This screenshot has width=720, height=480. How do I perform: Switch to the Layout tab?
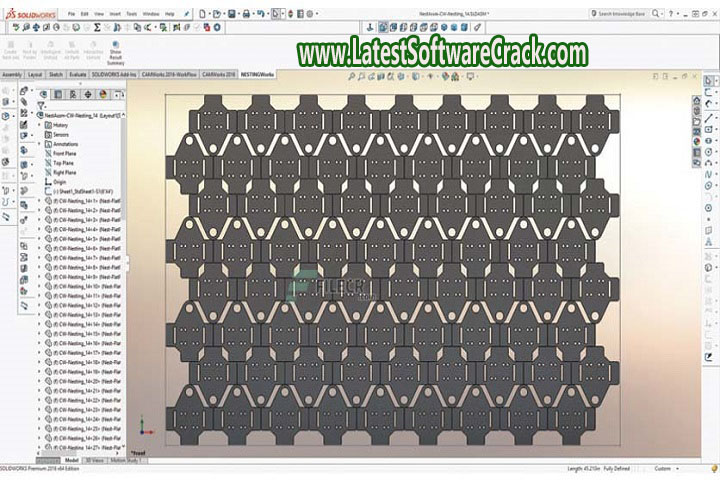35,74
